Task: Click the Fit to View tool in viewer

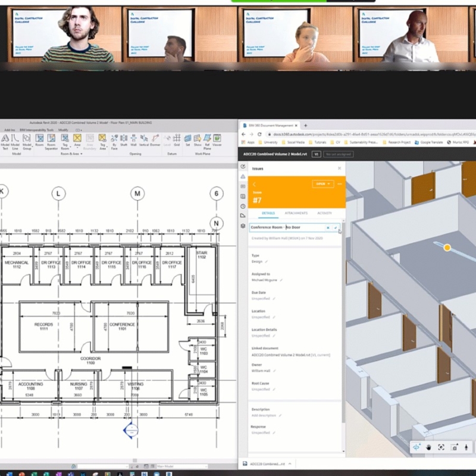Action: tap(441, 447)
